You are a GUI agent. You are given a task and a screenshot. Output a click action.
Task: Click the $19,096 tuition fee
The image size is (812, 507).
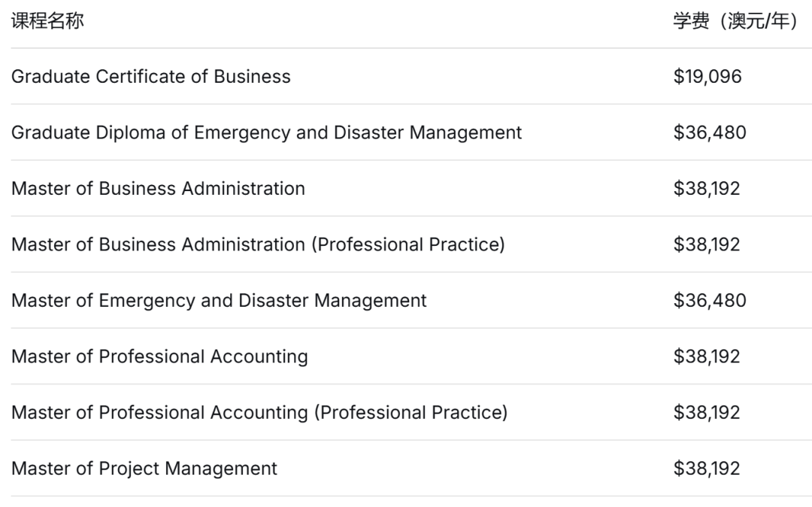click(707, 77)
